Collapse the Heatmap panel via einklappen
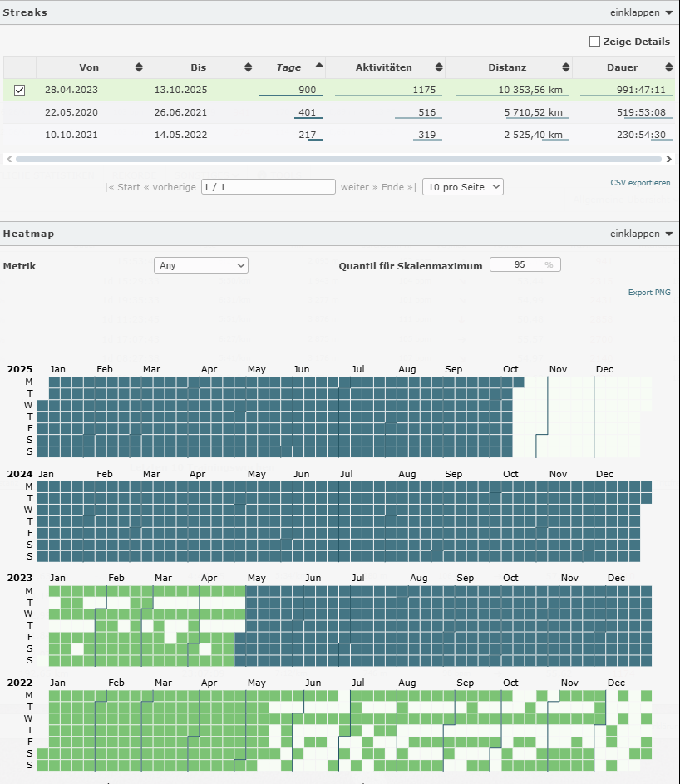 (641, 234)
